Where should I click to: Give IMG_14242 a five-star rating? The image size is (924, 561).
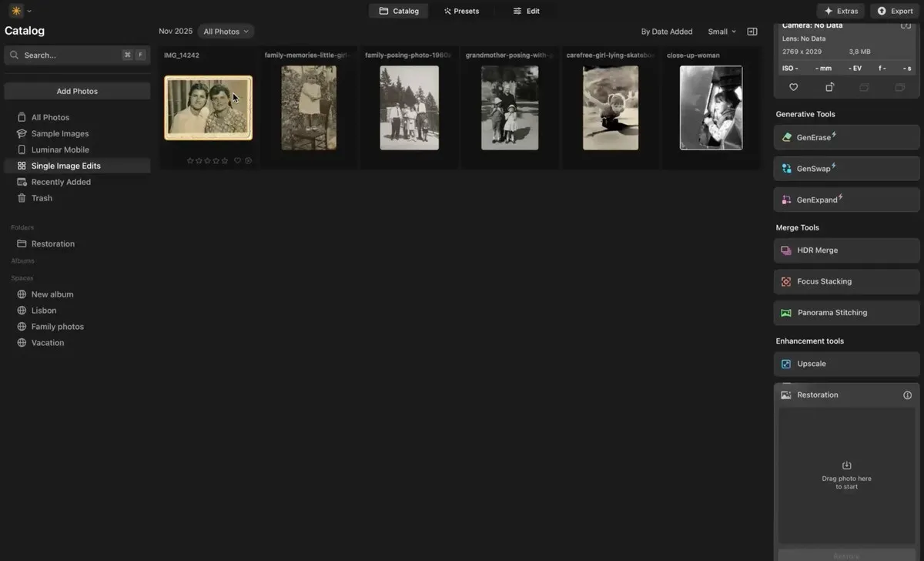tap(224, 160)
